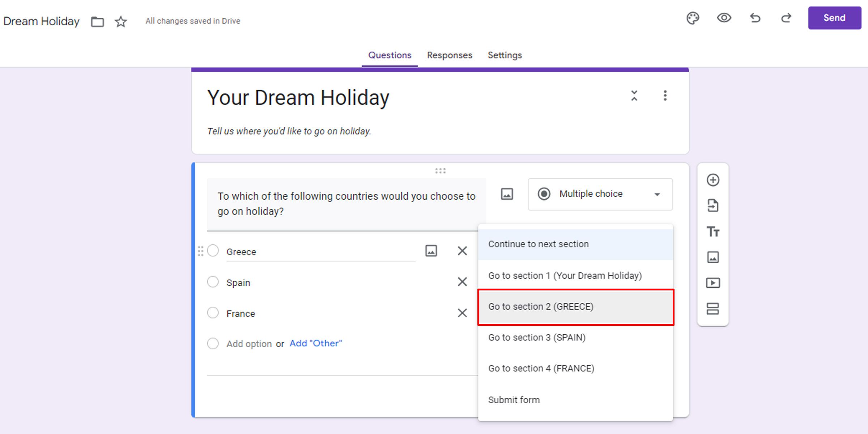Select the import questions icon
The width and height of the screenshot is (868, 434).
[x=713, y=205]
